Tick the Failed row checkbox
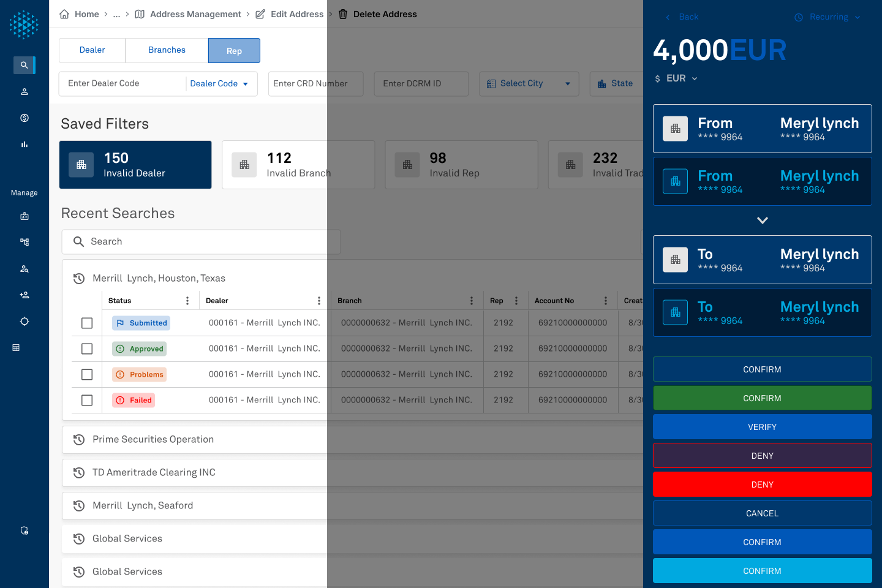The width and height of the screenshot is (882, 588). pyautogui.click(x=87, y=400)
